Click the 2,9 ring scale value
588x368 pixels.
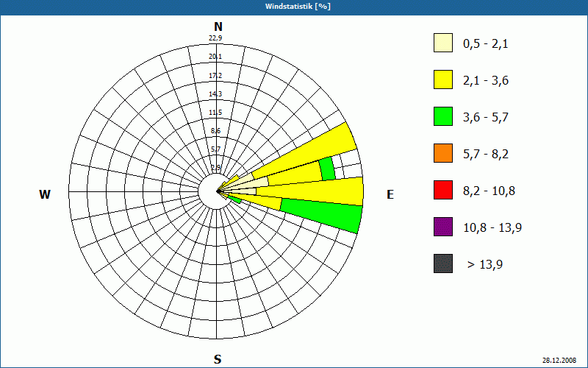click(215, 168)
